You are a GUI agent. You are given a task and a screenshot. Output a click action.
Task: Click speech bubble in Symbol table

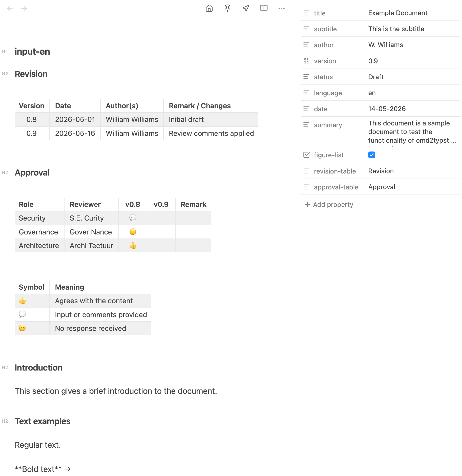[x=22, y=314]
